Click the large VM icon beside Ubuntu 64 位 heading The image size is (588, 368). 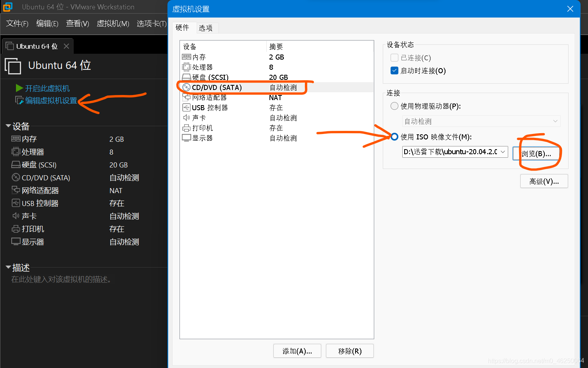(13, 66)
